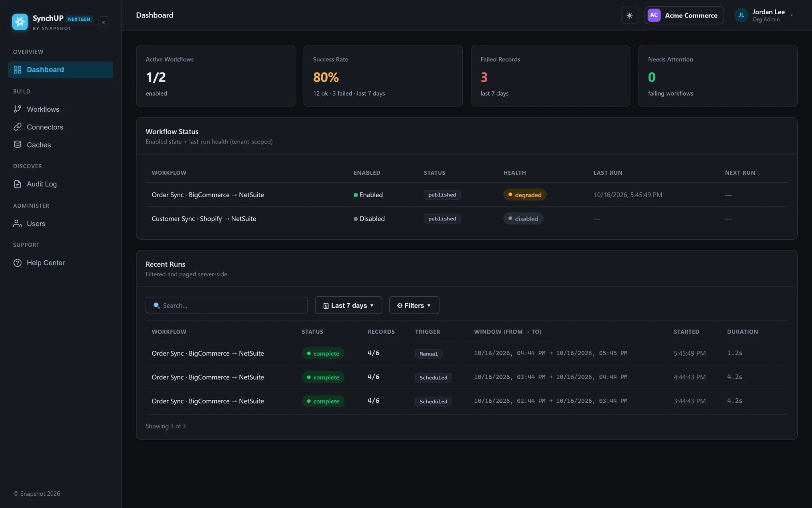The height and width of the screenshot is (508, 812).
Task: Open the Caches section
Action: coord(60,145)
